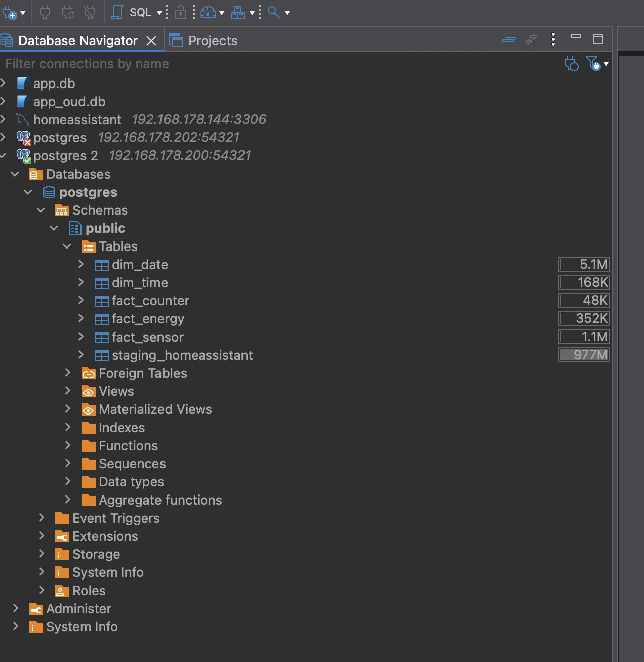Click the New Connection plug icon
644x662 pixels.
coord(10,13)
